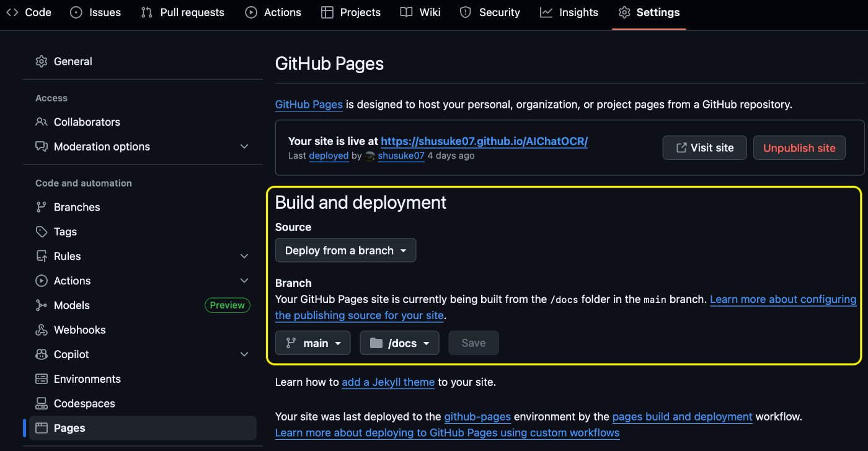View the Insights tab
The image size is (868, 451).
pyautogui.click(x=569, y=12)
